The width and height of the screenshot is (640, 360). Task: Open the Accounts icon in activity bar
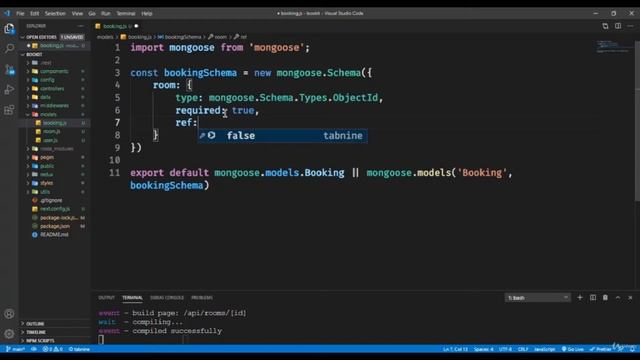[x=9, y=313]
